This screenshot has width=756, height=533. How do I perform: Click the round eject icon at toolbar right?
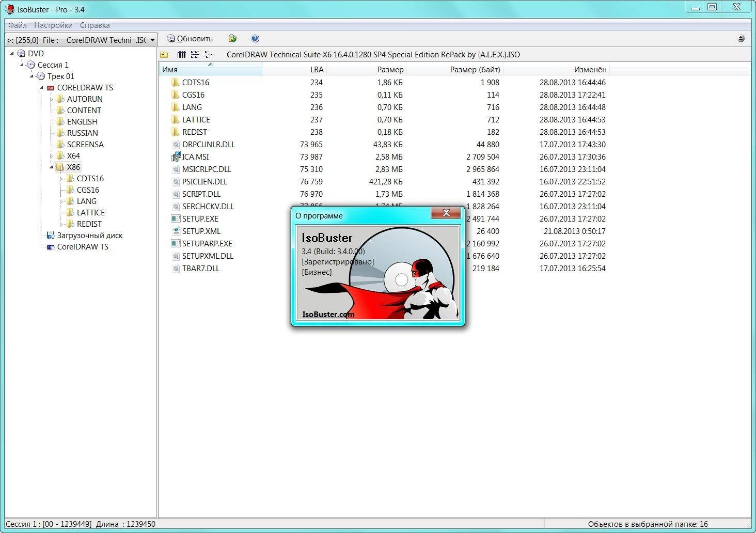[741, 39]
